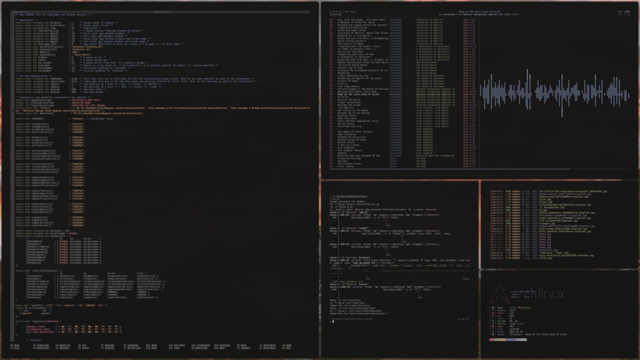Image resolution: width=640 pixels, height=360 pixels.
Task: Select track Her Circle Is The Noose
Action: click(x=353, y=110)
